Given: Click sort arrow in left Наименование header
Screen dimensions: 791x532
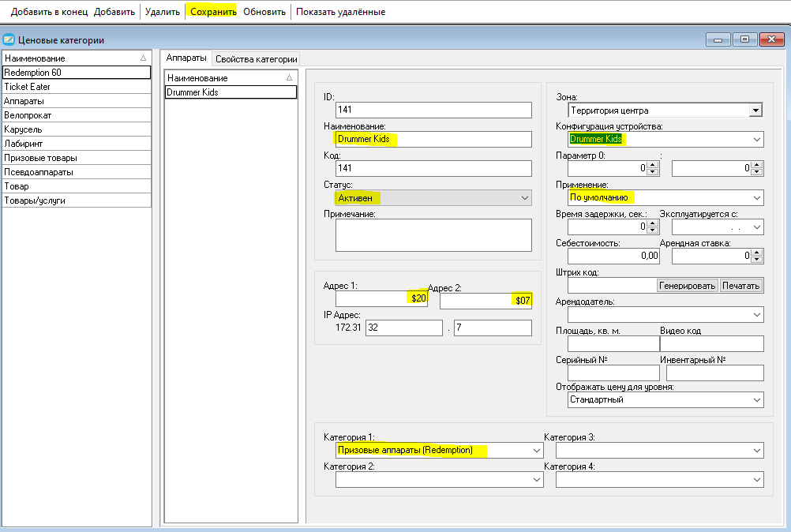Looking at the screenshot, I should [143, 58].
